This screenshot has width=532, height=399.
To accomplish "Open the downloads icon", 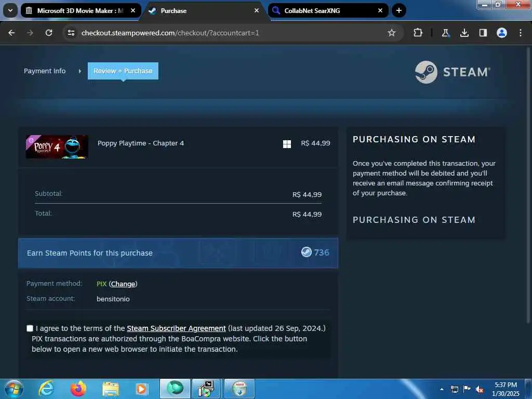I will point(464,33).
